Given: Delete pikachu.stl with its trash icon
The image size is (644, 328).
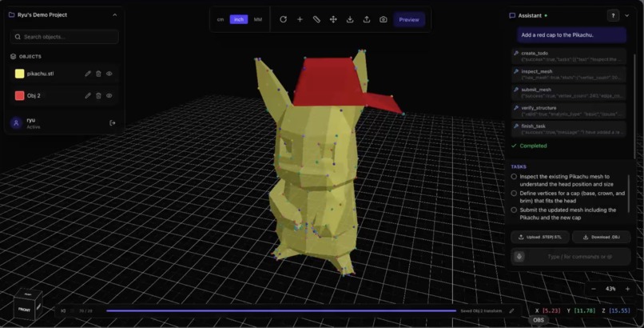Looking at the screenshot, I should (98, 74).
